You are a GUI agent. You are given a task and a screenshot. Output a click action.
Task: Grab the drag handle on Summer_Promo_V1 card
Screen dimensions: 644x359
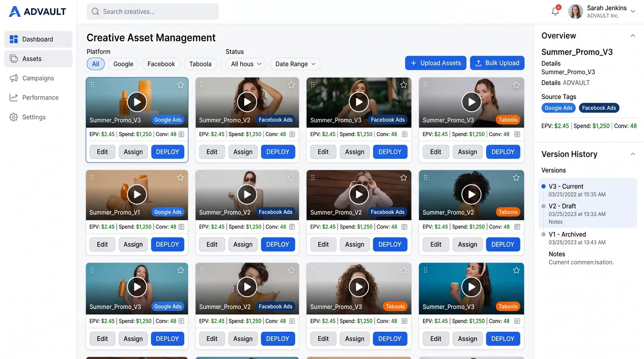92,177
